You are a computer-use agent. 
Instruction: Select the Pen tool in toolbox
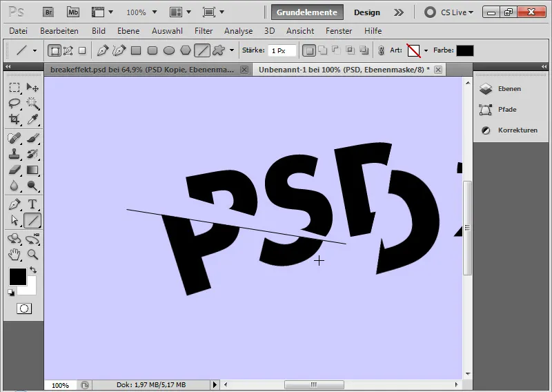[x=14, y=204]
